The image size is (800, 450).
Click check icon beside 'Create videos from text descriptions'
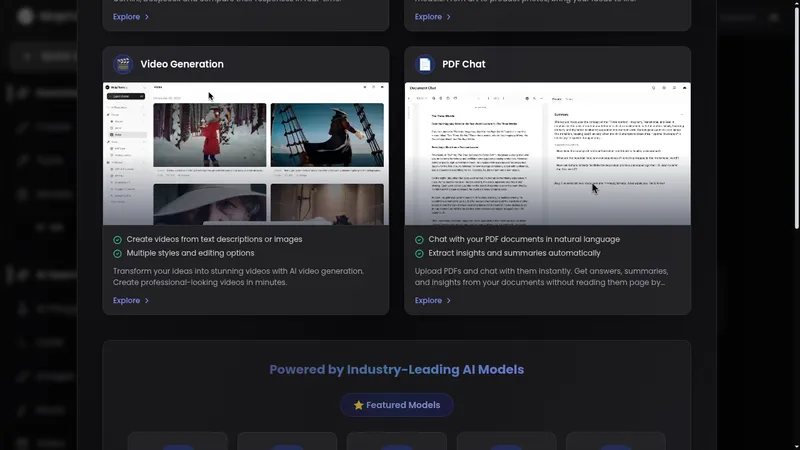(117, 240)
